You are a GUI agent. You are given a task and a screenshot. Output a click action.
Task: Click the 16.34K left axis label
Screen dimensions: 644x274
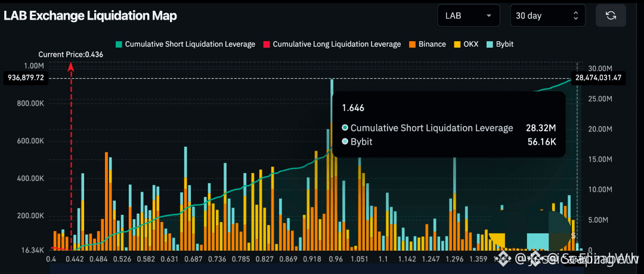tap(32, 250)
